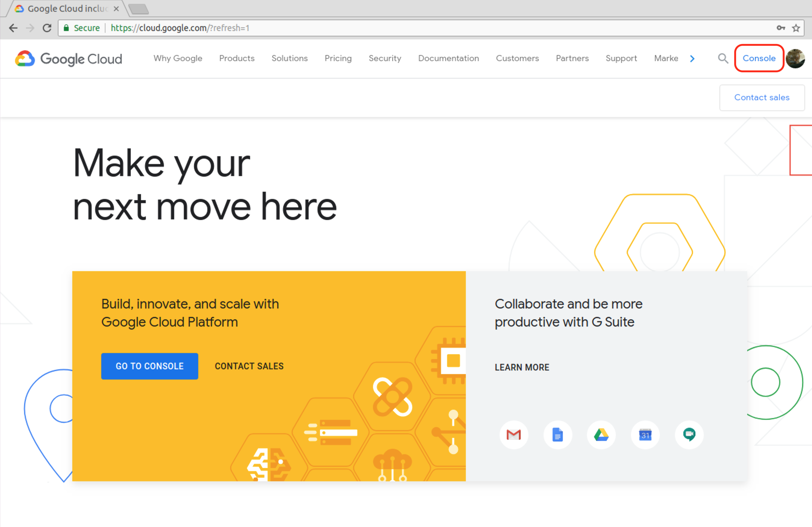Click the Google Drive icon
812x527 pixels.
[601, 435]
